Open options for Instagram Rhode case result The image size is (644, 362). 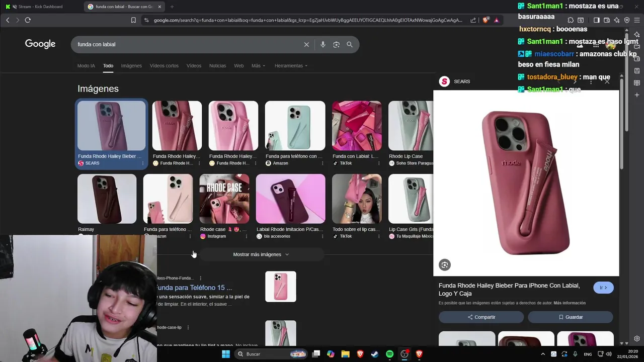coord(247,236)
